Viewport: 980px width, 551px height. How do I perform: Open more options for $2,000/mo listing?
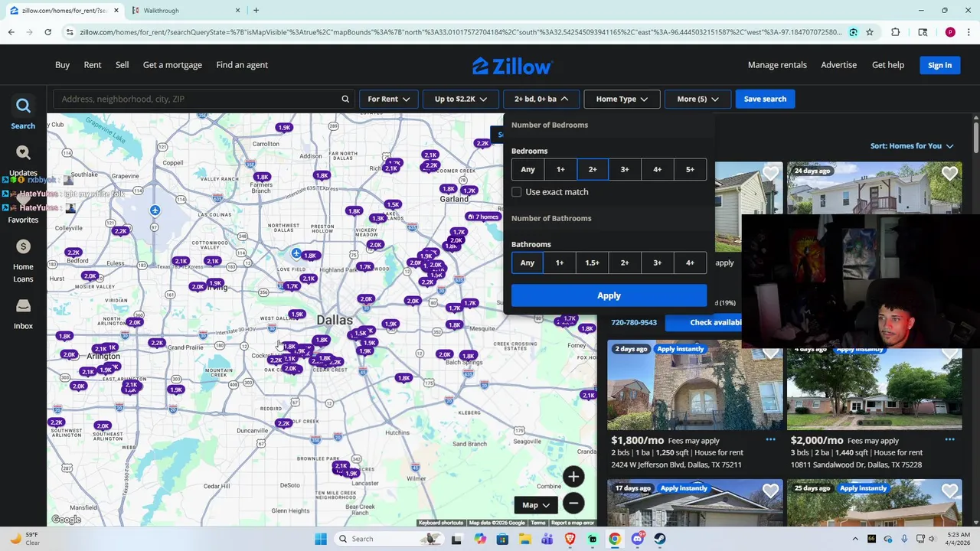click(x=949, y=440)
